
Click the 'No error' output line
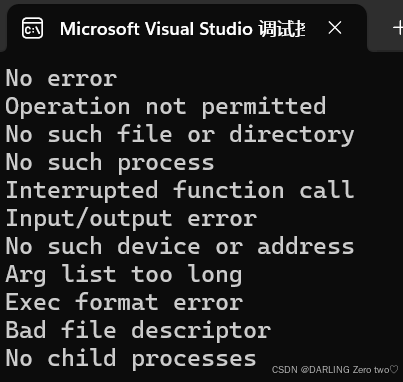(61, 78)
